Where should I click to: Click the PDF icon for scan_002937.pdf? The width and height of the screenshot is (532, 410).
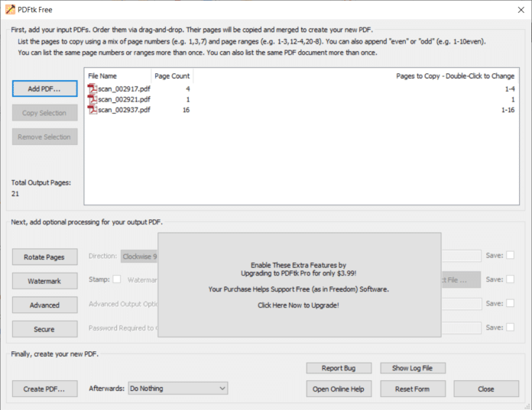pyautogui.click(x=92, y=110)
